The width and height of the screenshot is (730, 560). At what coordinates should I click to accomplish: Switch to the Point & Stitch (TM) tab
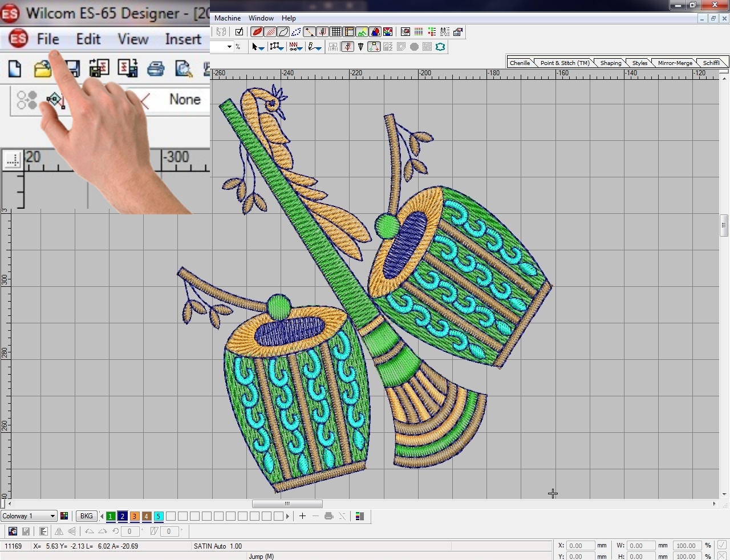point(564,63)
